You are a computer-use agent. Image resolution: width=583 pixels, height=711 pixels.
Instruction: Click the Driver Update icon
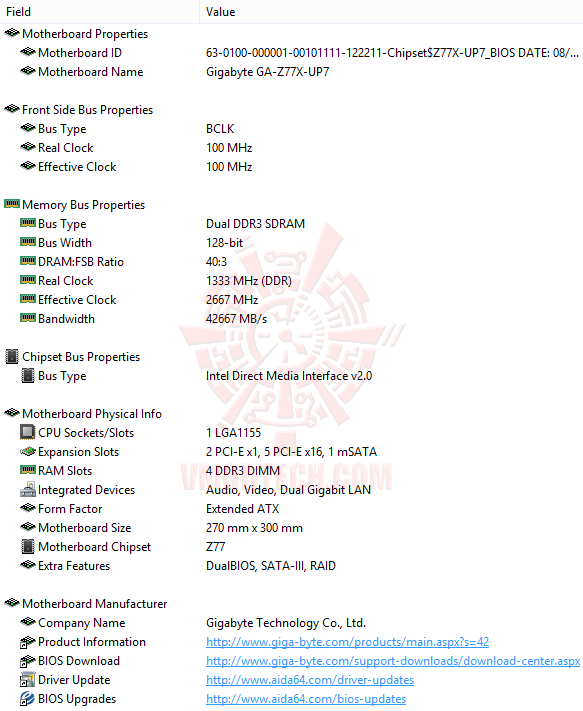tap(28, 680)
